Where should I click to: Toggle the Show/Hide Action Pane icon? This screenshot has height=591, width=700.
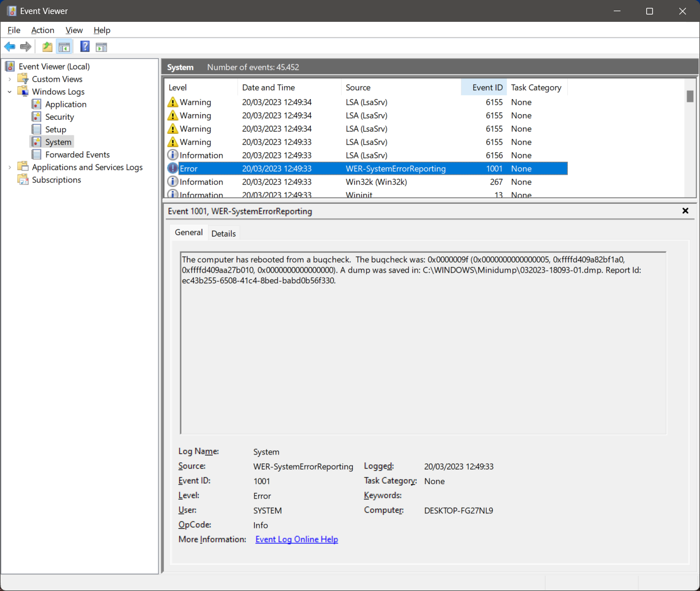click(101, 47)
